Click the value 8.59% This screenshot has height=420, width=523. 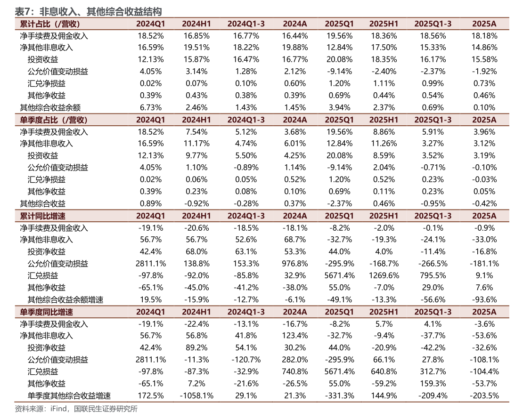coord(384,156)
